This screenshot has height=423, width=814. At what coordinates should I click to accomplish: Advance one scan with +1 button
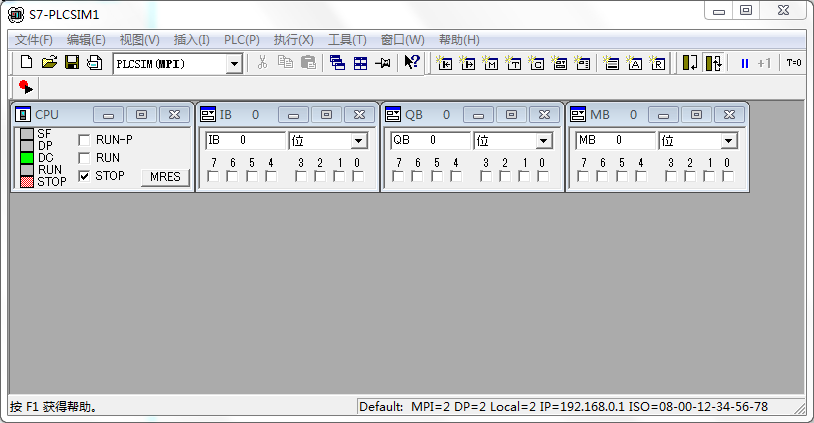[764, 63]
